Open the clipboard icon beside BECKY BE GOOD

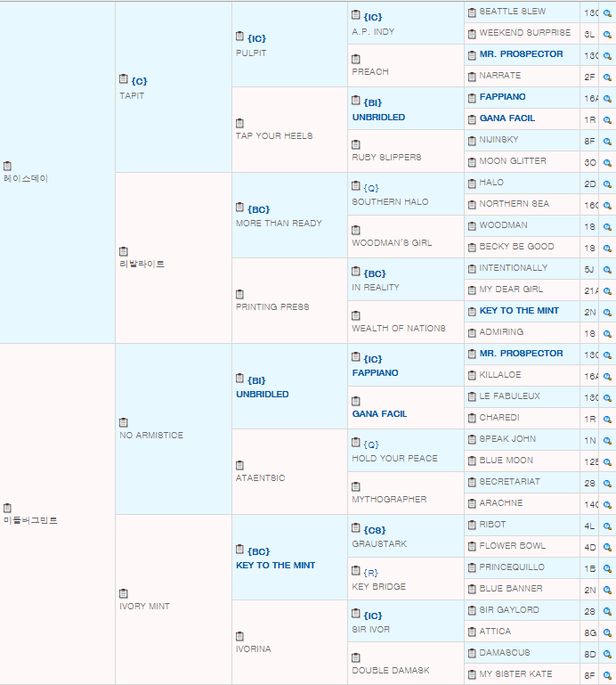pos(472,249)
